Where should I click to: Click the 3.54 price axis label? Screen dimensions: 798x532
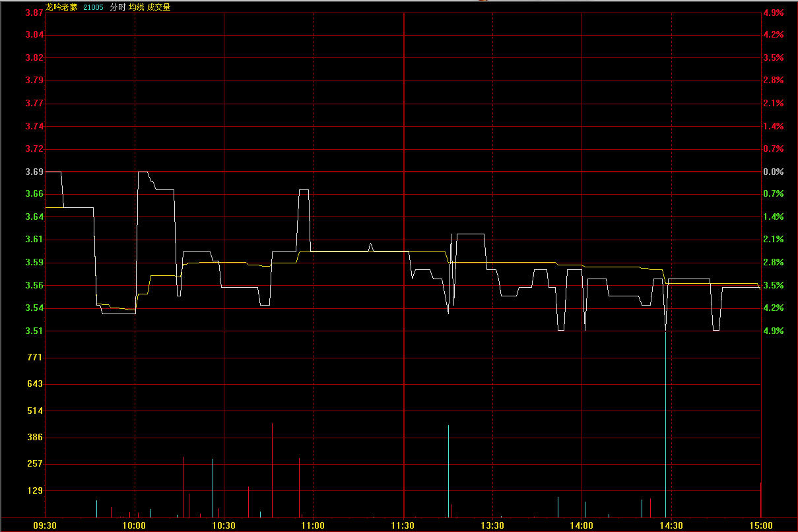34,308
